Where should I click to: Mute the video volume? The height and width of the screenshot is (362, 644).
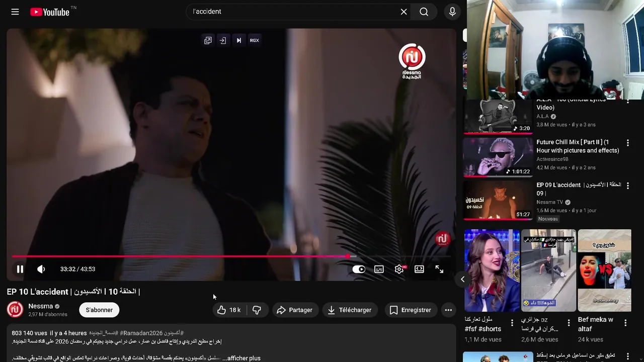(x=41, y=269)
